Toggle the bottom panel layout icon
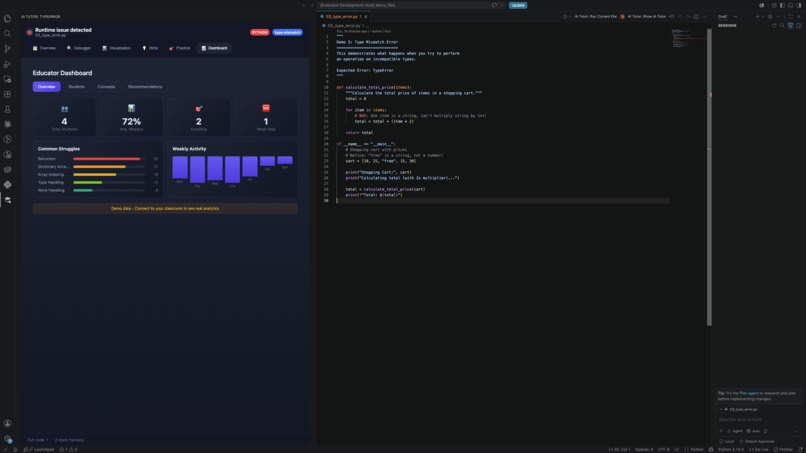Screen dimensions: 806x453 tap(791, 5)
